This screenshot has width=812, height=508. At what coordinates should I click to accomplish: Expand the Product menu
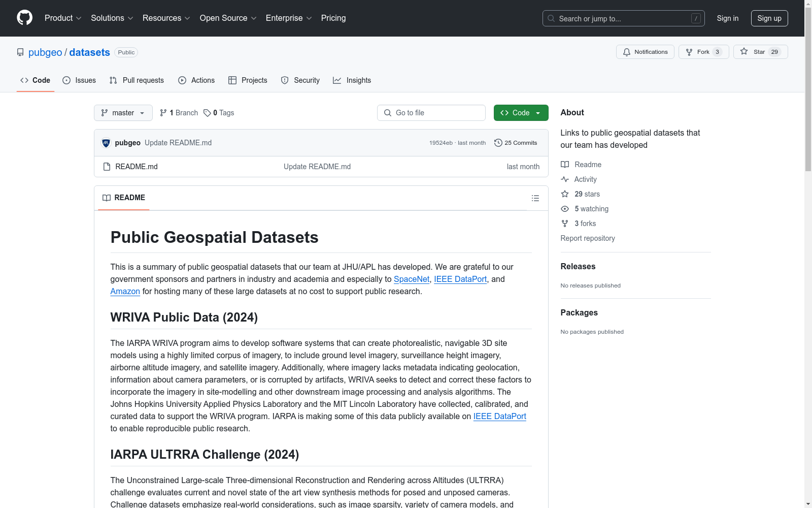[x=63, y=18]
